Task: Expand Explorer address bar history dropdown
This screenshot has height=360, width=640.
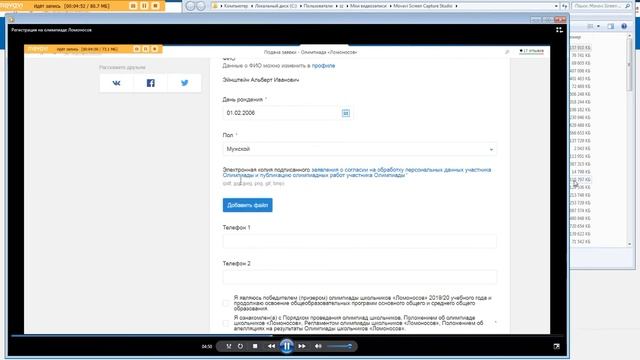Action: tap(556, 6)
